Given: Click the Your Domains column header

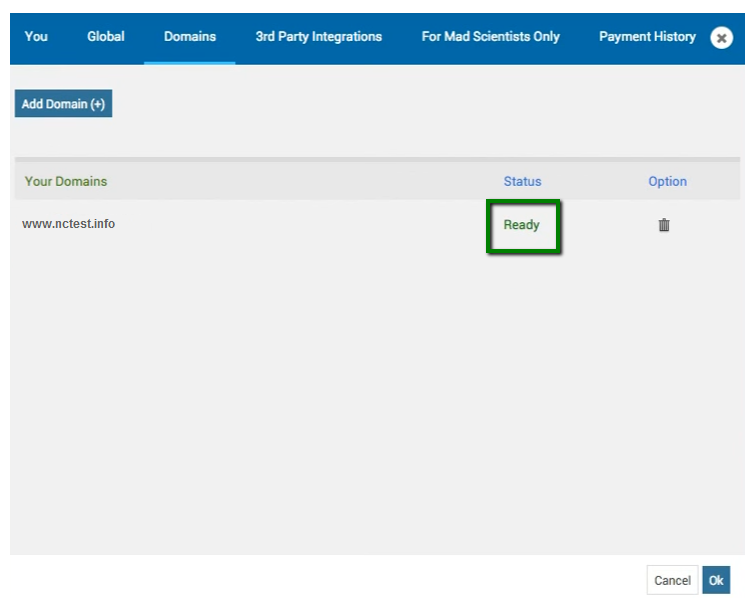Looking at the screenshot, I should 66,182.
